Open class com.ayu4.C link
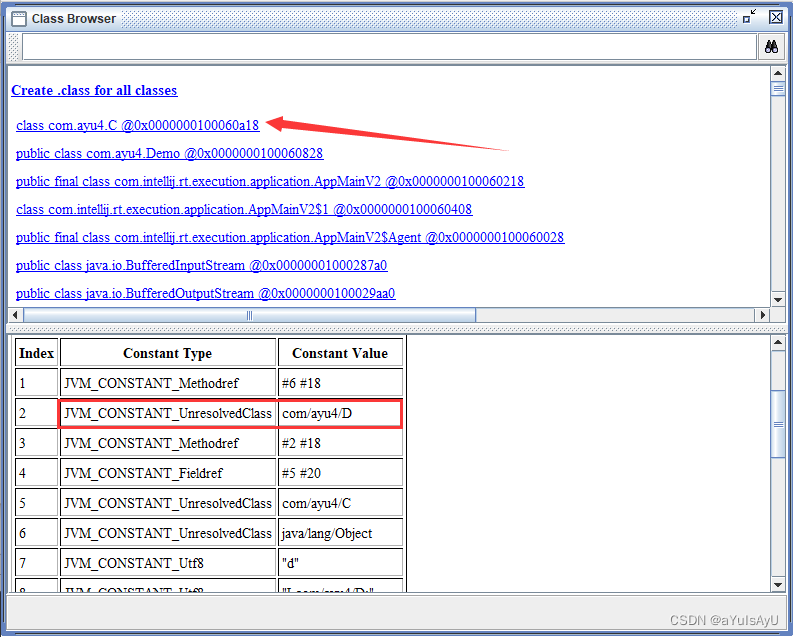The image size is (793, 637). [x=138, y=125]
